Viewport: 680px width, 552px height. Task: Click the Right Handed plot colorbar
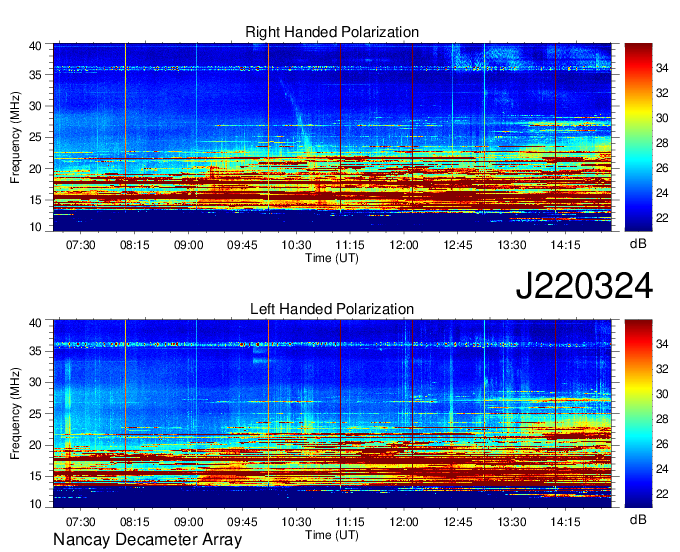[638, 137]
